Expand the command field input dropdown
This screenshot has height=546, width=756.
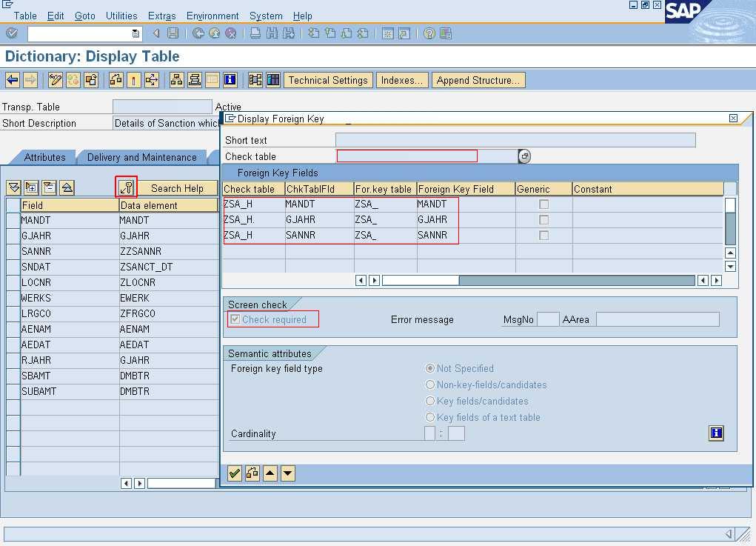click(135, 33)
